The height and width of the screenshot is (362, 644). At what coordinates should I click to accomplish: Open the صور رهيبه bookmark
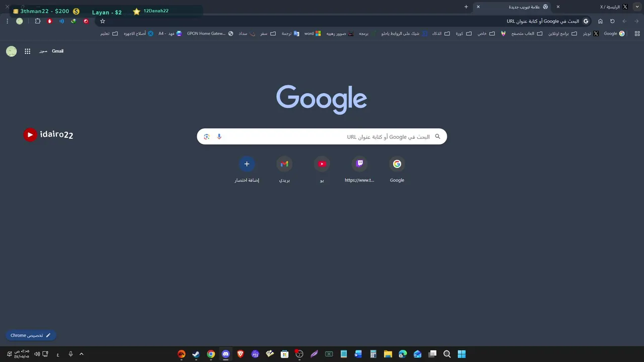pyautogui.click(x=340, y=34)
